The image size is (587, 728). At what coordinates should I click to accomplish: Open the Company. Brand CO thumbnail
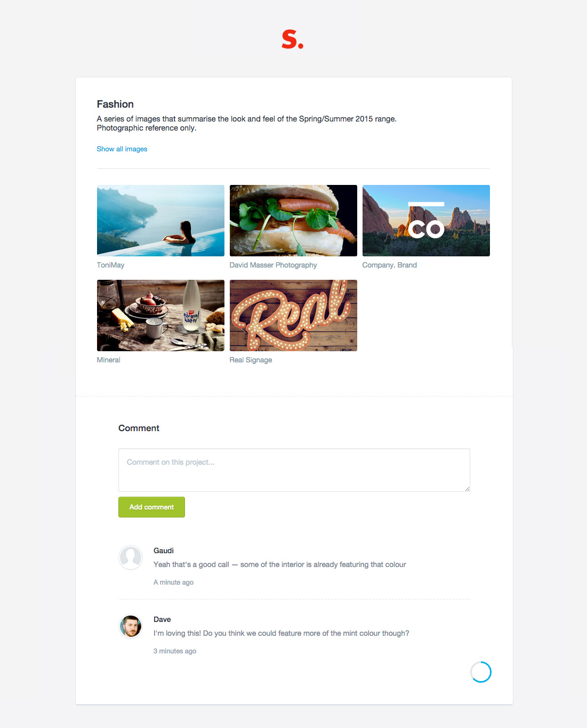click(x=426, y=221)
